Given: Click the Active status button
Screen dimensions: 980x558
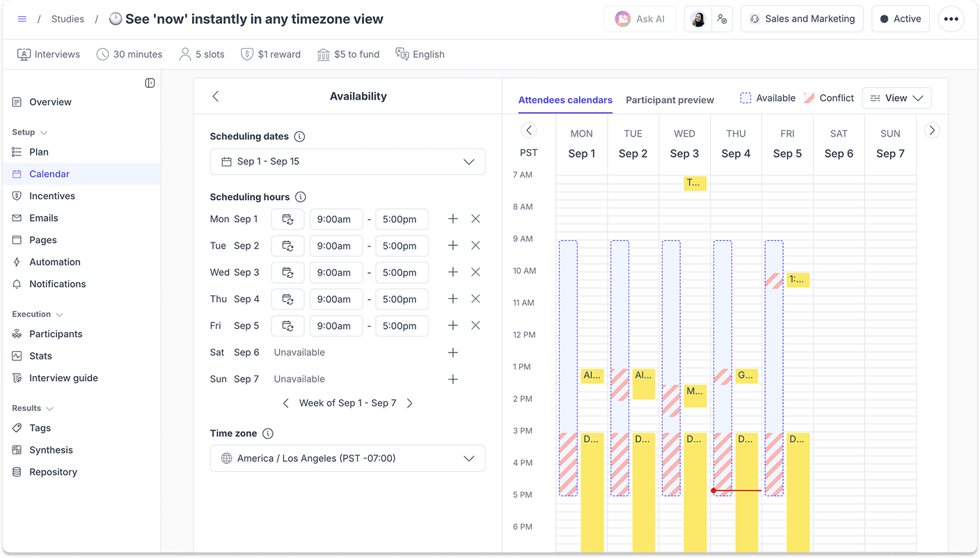Looking at the screenshot, I should pyautogui.click(x=901, y=19).
